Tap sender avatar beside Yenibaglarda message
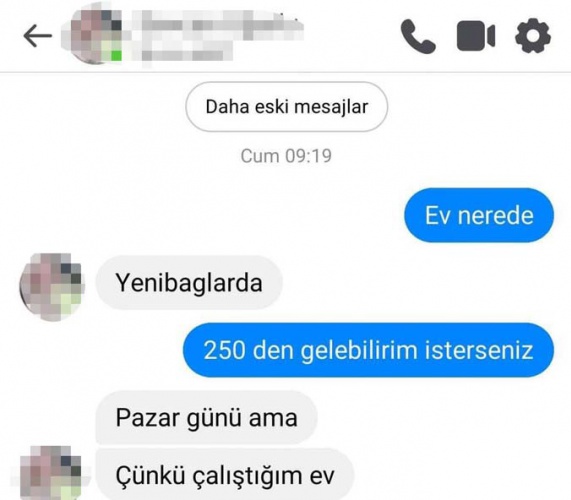 pos(52,287)
